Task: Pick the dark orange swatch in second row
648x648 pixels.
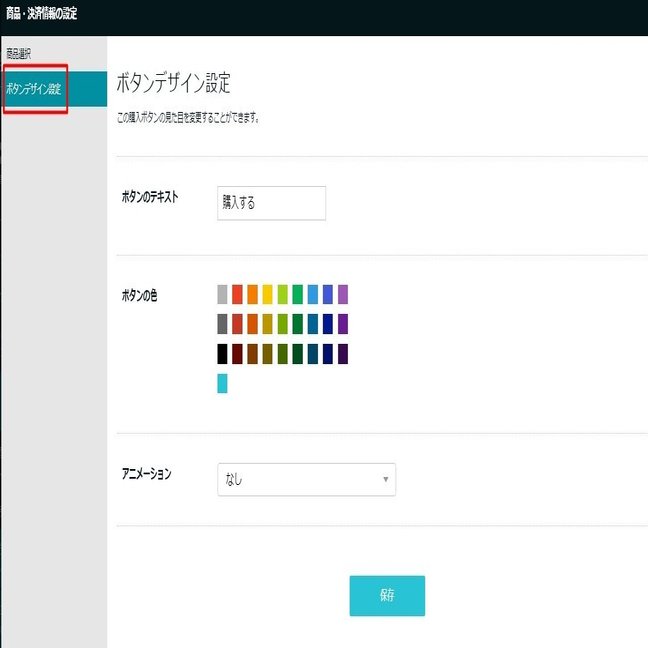Action: point(253,324)
